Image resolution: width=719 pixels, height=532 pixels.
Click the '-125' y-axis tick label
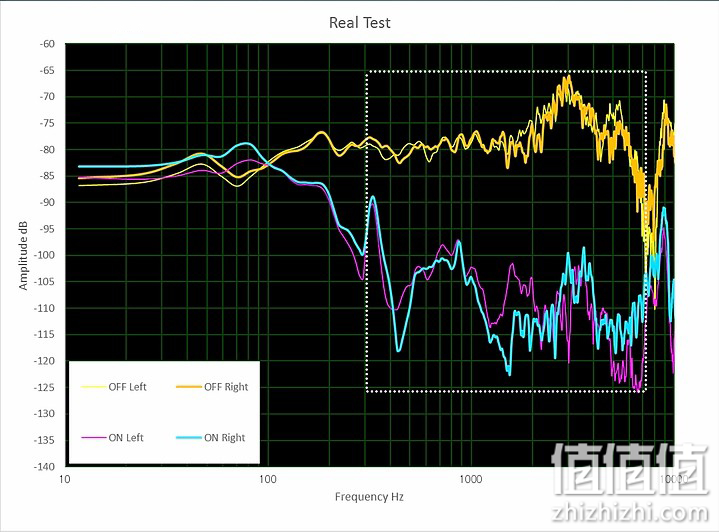pos(45,388)
